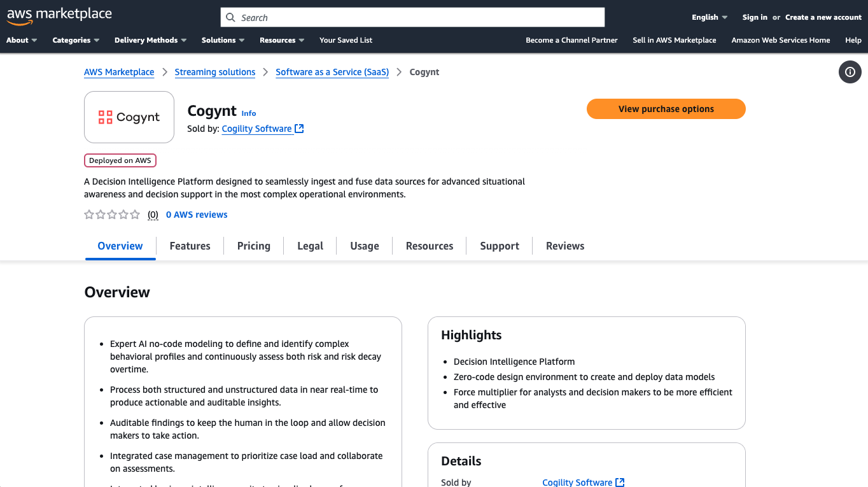Click "Sold by" label in Details

pos(456,483)
